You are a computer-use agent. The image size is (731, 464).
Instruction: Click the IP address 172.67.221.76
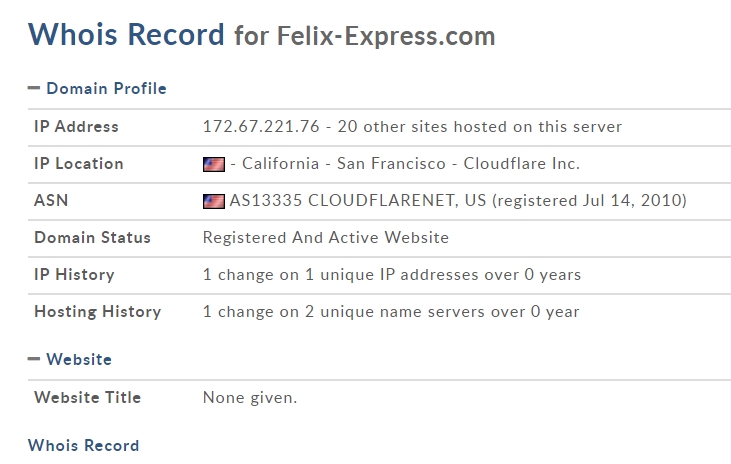coord(261,126)
